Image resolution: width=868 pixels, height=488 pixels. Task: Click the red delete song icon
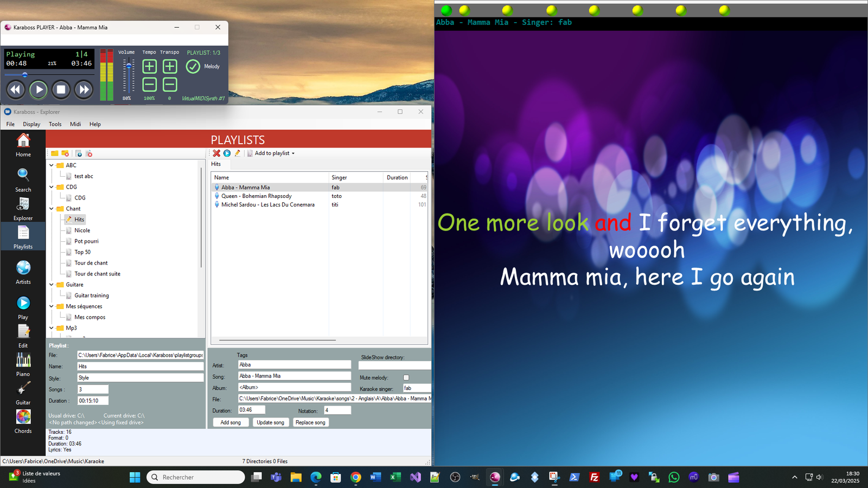(x=216, y=153)
